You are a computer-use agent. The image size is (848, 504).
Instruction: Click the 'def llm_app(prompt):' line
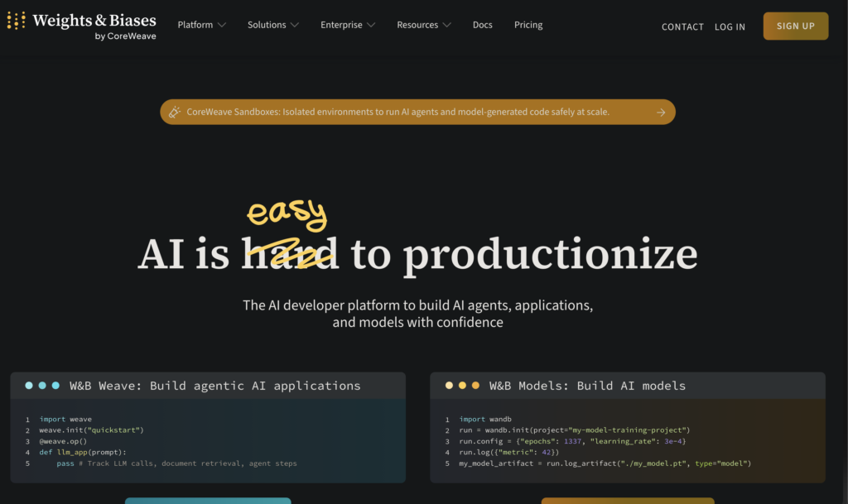click(x=82, y=452)
